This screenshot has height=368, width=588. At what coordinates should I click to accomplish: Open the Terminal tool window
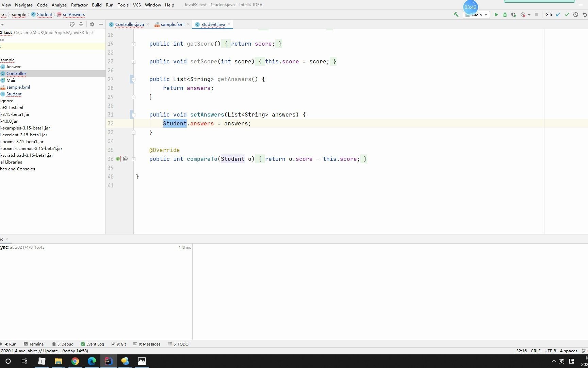tap(34, 344)
